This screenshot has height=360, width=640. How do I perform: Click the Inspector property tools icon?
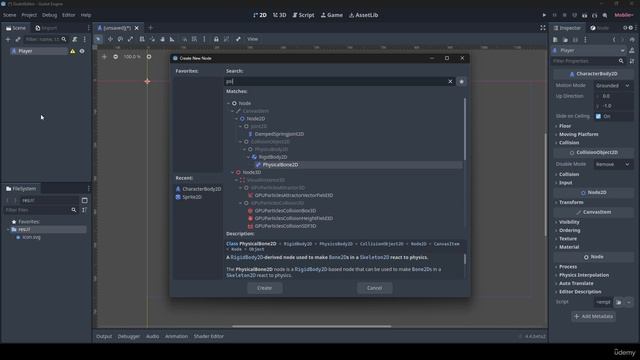tap(632, 61)
